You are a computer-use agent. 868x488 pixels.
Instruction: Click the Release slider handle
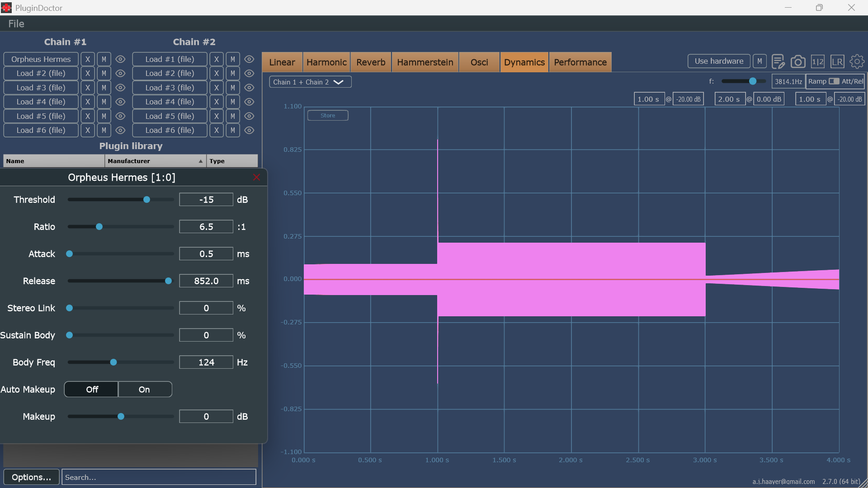point(168,281)
